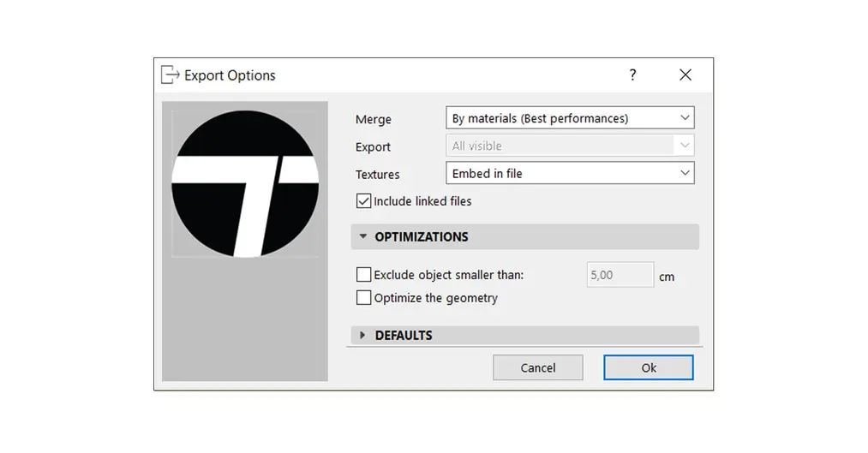Confirm with the Ok button

[x=649, y=367]
